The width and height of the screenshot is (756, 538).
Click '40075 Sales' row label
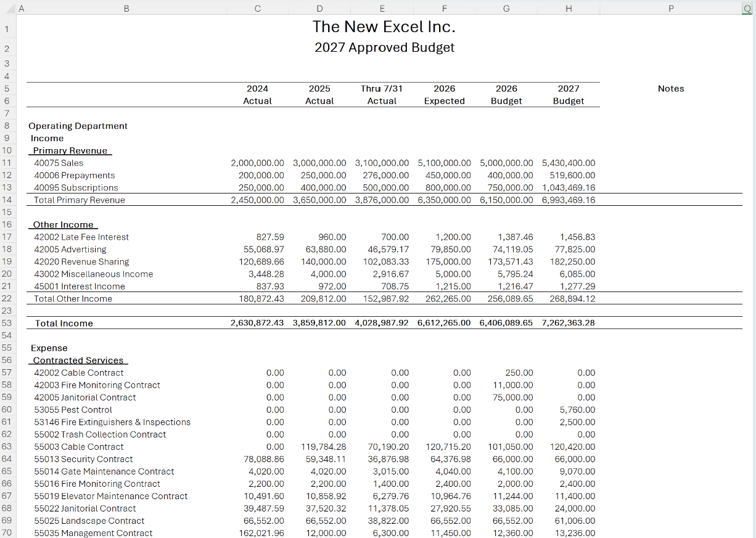(x=59, y=163)
